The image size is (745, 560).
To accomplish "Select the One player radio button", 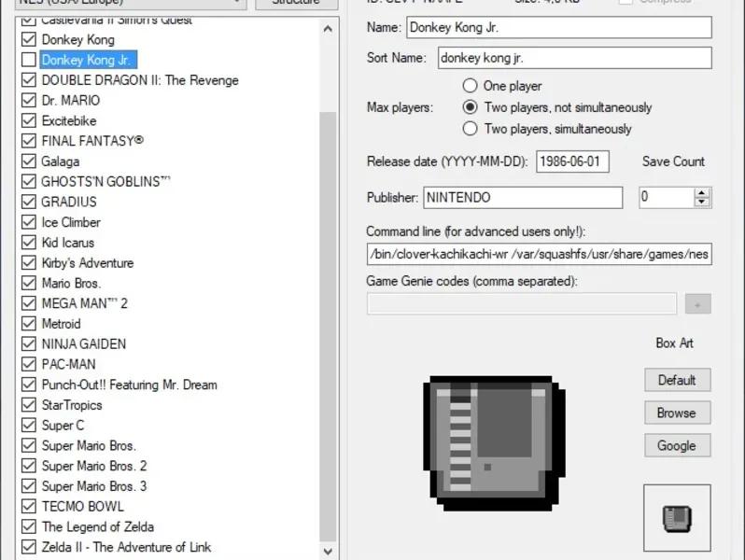I will [x=470, y=86].
